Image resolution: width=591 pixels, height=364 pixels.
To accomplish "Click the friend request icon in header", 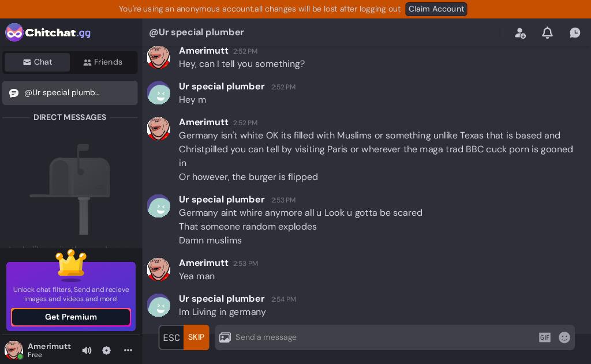I will click(520, 33).
